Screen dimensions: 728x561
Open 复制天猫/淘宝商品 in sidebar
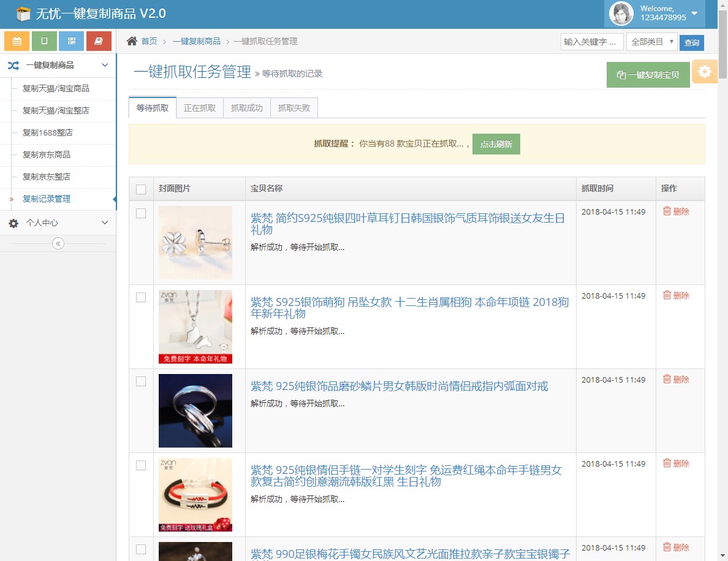[56, 88]
